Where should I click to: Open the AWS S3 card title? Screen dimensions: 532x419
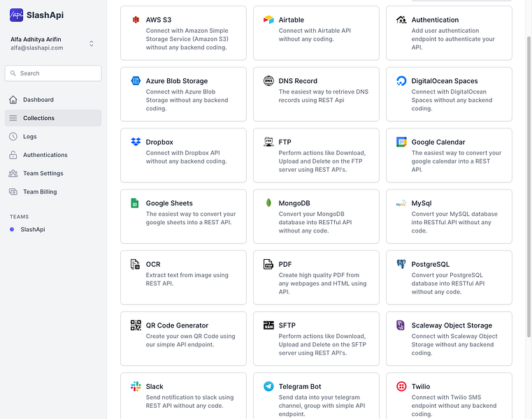(159, 20)
